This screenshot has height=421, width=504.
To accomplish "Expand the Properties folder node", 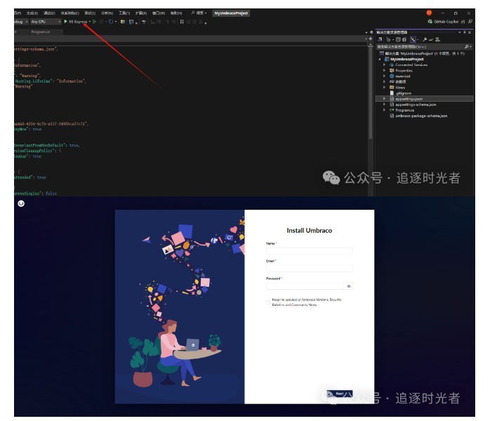I will pos(384,70).
